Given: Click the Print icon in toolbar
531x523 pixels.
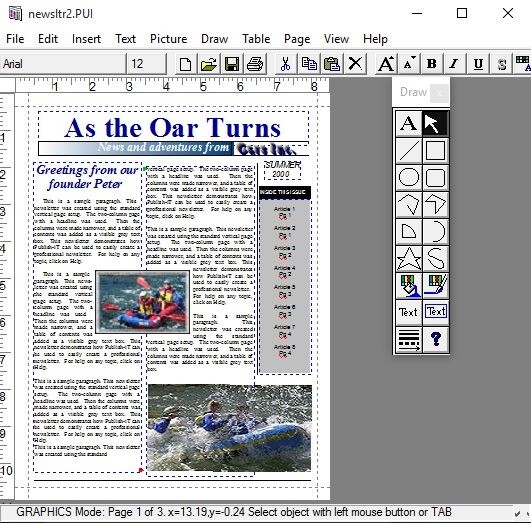Looking at the screenshot, I should [255, 64].
